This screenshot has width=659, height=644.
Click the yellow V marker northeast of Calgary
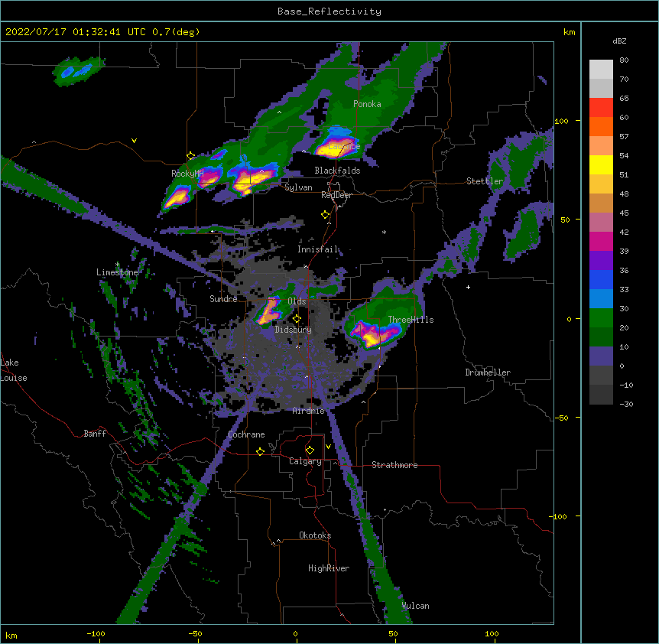coord(328,447)
